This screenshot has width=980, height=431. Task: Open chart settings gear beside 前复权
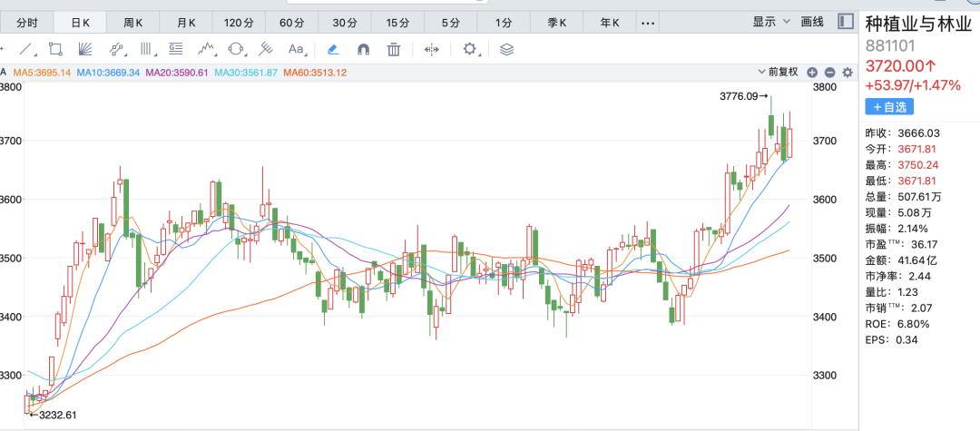848,72
